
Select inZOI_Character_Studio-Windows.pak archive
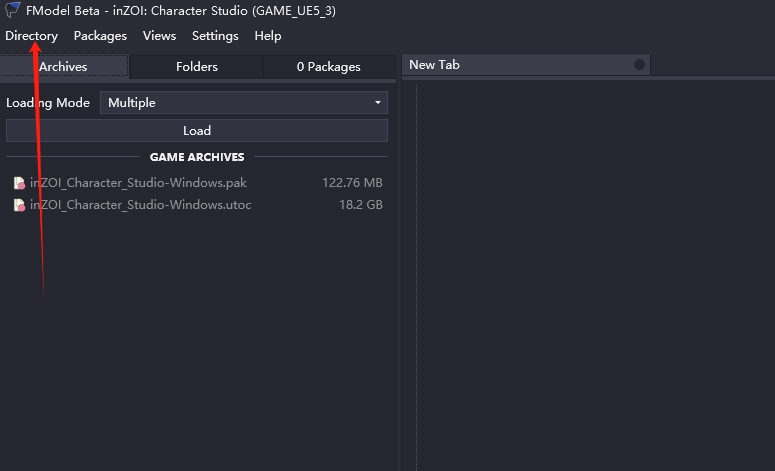pyautogui.click(x=198, y=183)
